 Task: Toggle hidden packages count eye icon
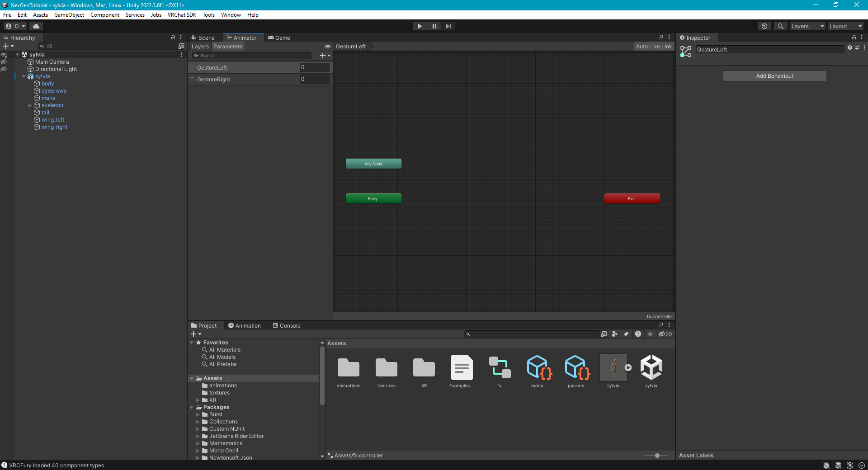click(x=665, y=334)
